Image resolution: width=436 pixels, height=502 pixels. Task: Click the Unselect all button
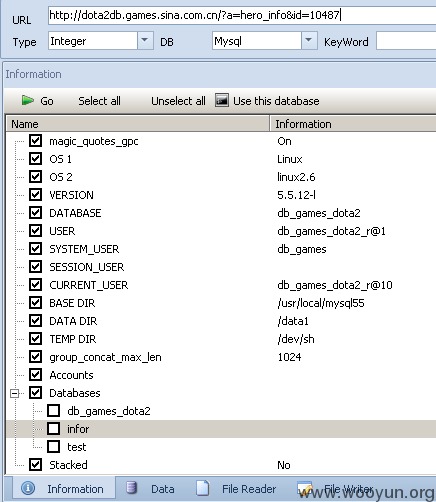click(178, 101)
